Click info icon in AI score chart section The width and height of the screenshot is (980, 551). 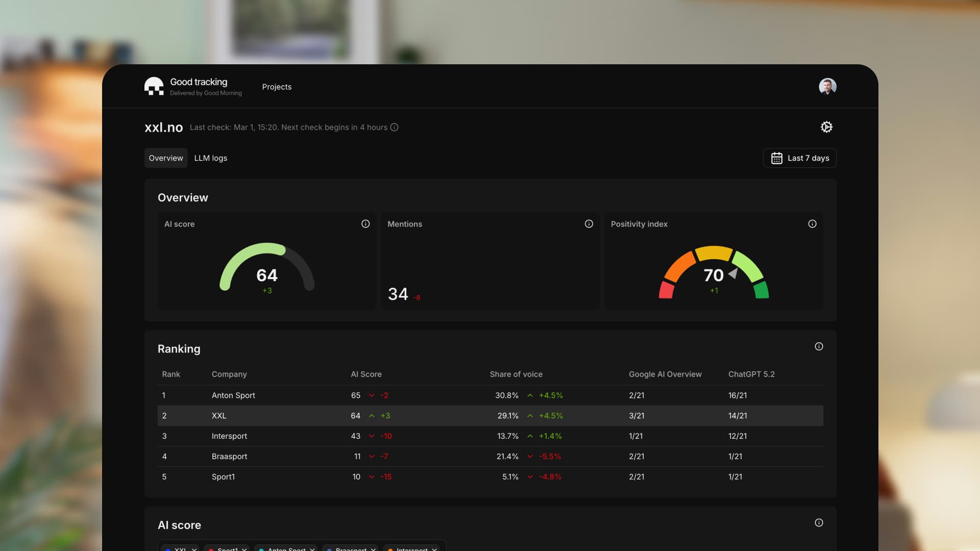(819, 522)
